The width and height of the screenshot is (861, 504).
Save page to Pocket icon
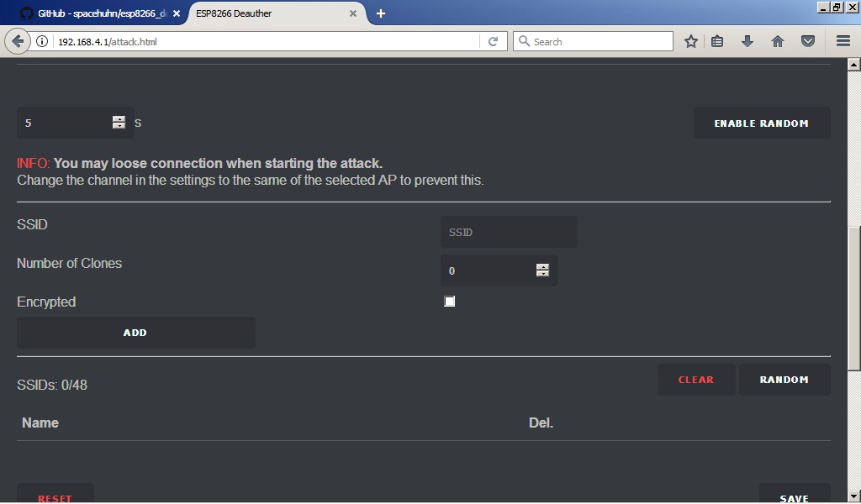click(808, 42)
